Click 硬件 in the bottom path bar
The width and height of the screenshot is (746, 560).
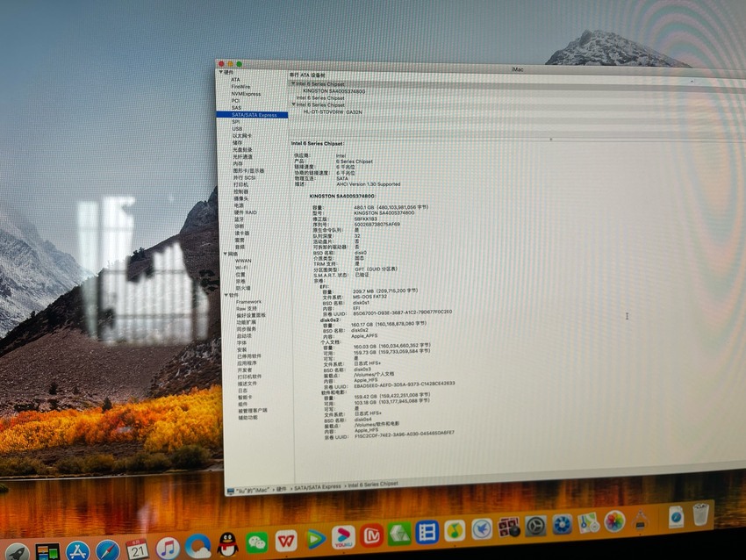click(x=282, y=489)
